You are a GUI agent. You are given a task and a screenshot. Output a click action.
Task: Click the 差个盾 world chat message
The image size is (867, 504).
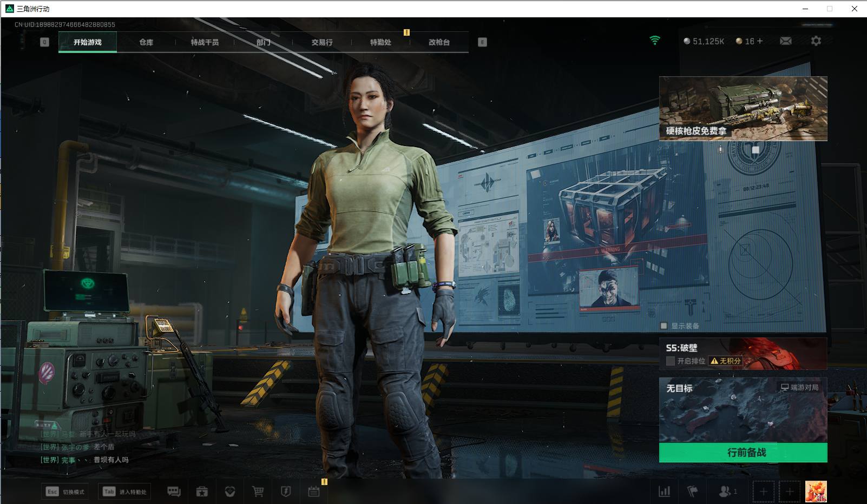pos(104,447)
